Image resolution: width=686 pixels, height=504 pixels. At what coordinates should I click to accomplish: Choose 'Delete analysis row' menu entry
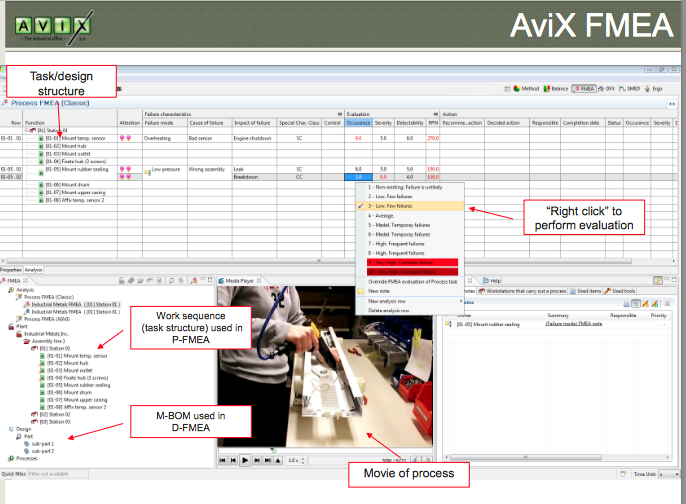(x=410, y=311)
